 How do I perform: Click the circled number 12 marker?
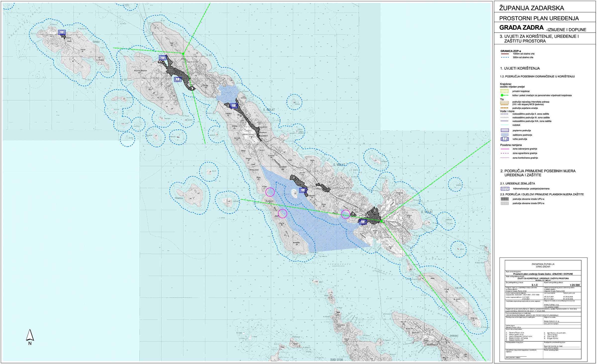pyautogui.click(x=353, y=214)
